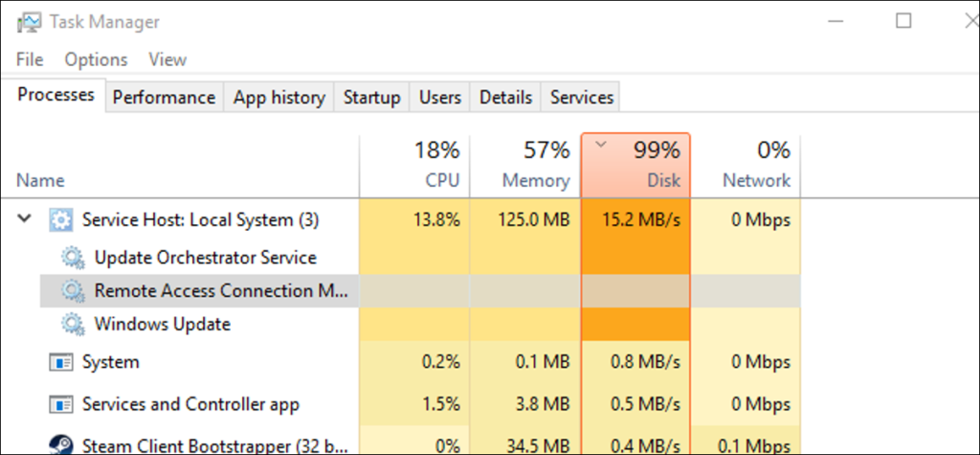The width and height of the screenshot is (980, 455).
Task: Open the View menu
Action: pyautogui.click(x=167, y=59)
